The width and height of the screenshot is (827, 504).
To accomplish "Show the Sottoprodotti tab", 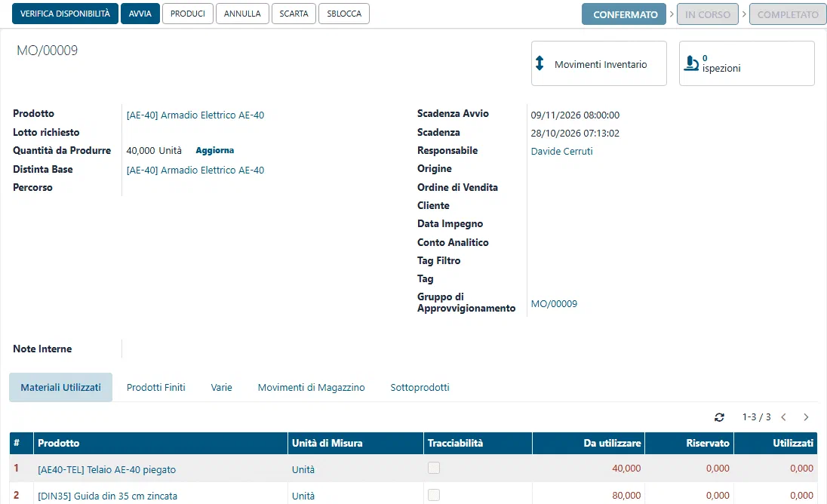I will (420, 388).
